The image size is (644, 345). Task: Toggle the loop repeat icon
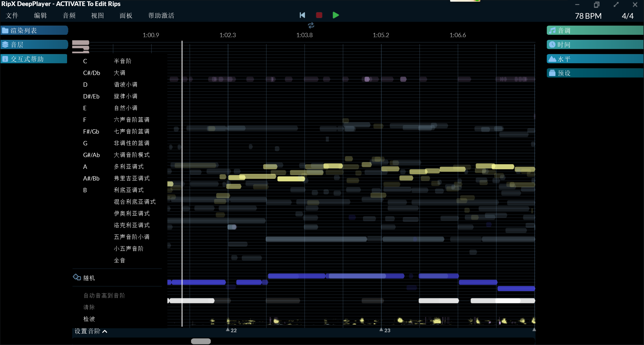click(x=311, y=25)
